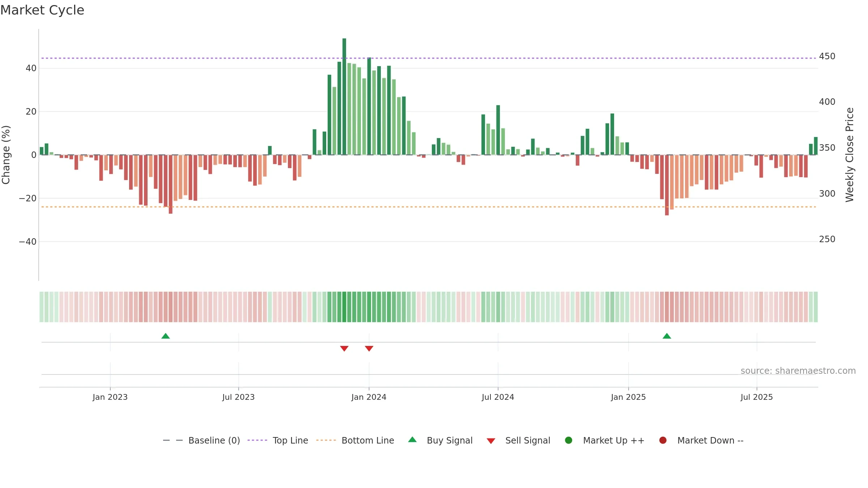Click the 'Weekly Close Price' axis title
The height and width of the screenshot is (488, 868).
[850, 155]
